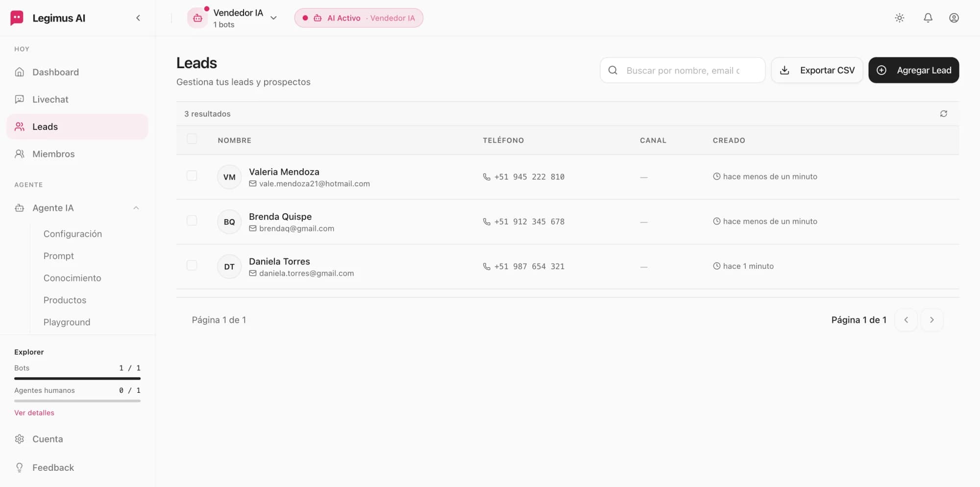
Task: Open Configuración submenu item
Action: 73,234
